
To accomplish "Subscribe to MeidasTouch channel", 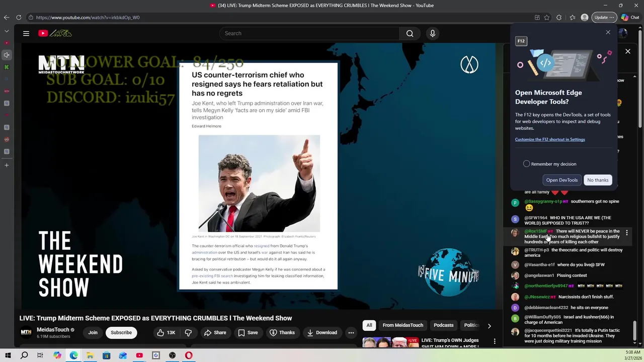I will coord(121,332).
